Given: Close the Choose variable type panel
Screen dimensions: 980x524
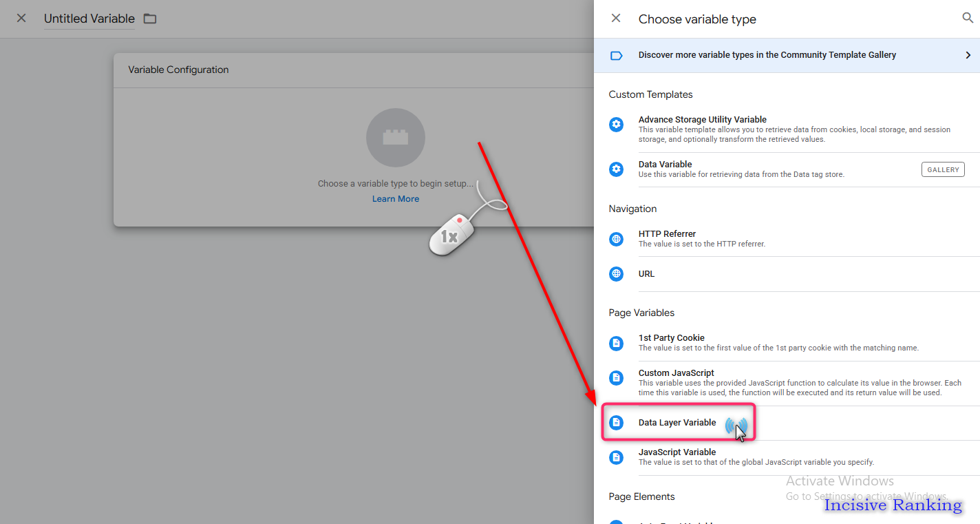Looking at the screenshot, I should [616, 19].
